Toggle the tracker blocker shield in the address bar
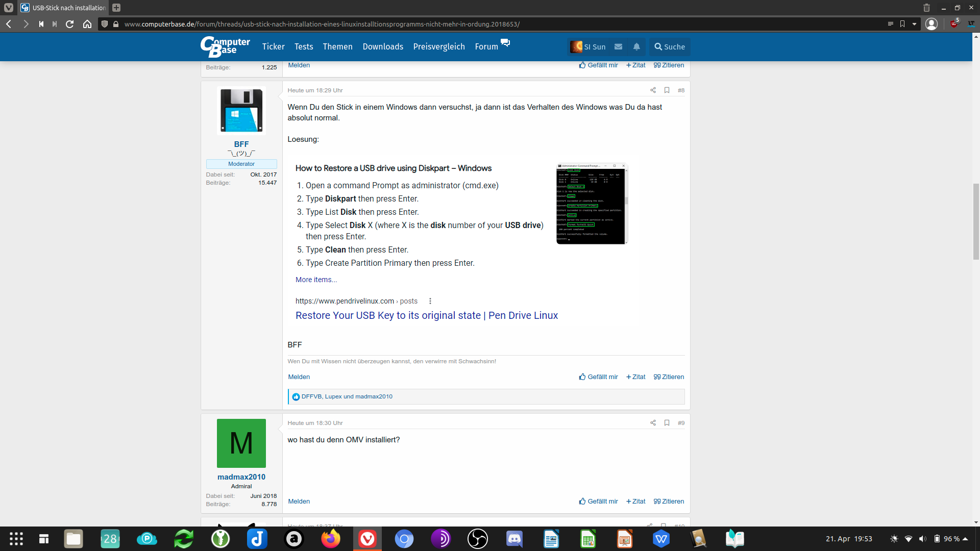The height and width of the screenshot is (551, 980). (x=104, y=23)
